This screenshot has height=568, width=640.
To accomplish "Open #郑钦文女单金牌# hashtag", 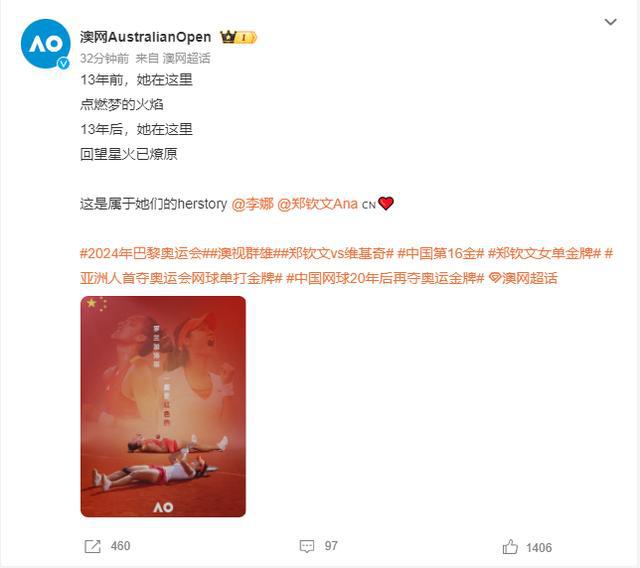I will [544, 253].
